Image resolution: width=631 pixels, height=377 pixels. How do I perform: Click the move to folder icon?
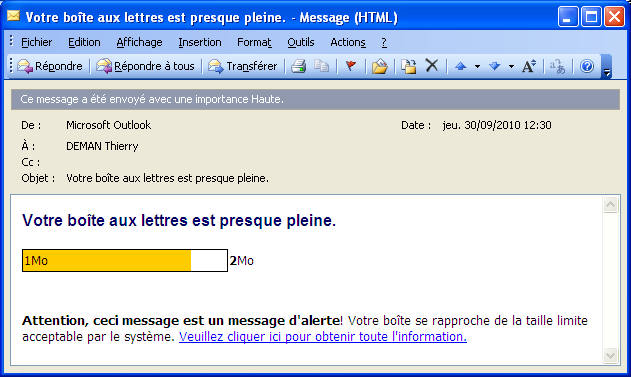[x=379, y=66]
